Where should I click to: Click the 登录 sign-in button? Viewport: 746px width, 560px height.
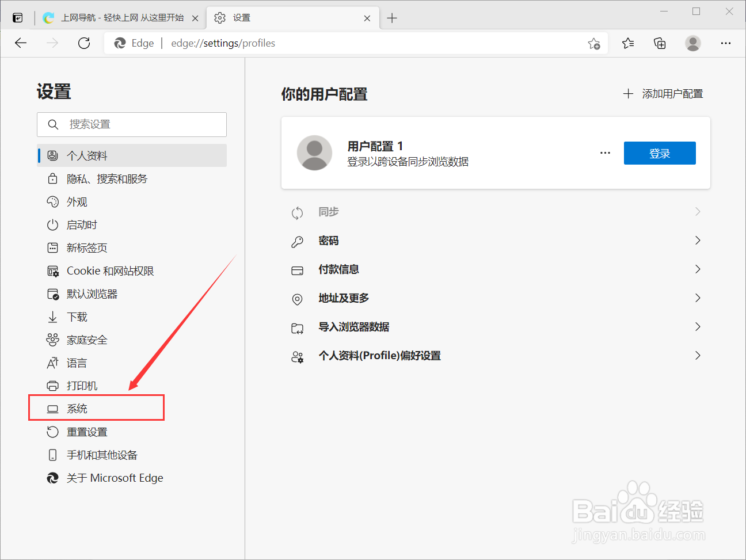(660, 153)
